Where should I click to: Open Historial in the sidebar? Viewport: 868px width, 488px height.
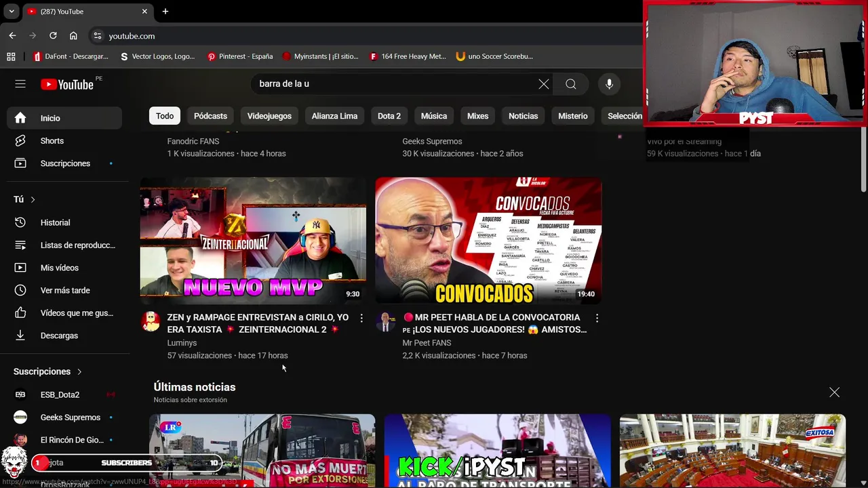pos(64,222)
